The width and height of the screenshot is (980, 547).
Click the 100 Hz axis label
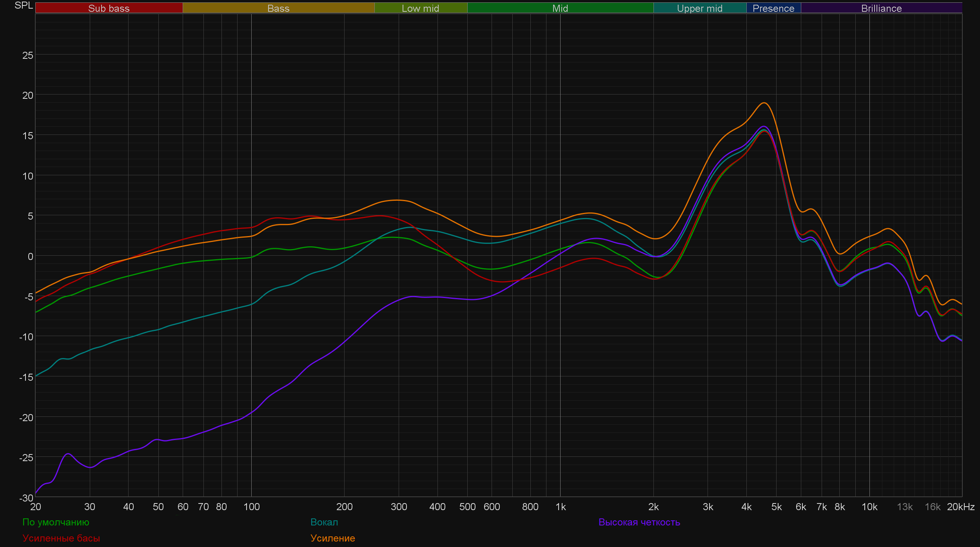click(x=252, y=507)
